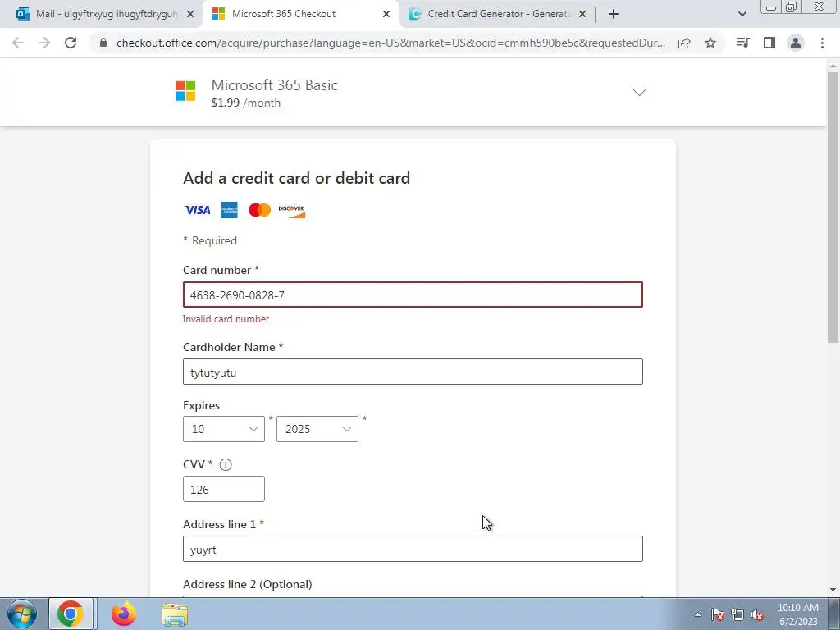Go forward to the next page
This screenshot has height=630, width=840.
44,43
